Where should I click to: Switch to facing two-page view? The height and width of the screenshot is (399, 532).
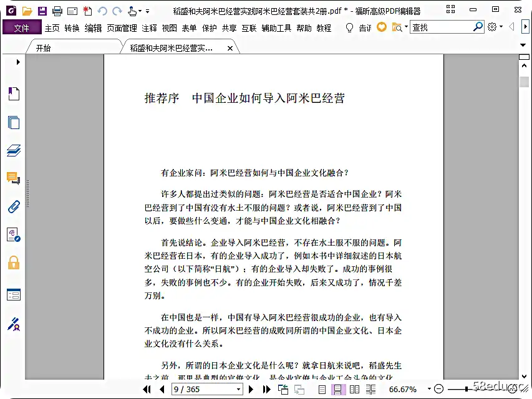tap(354, 389)
